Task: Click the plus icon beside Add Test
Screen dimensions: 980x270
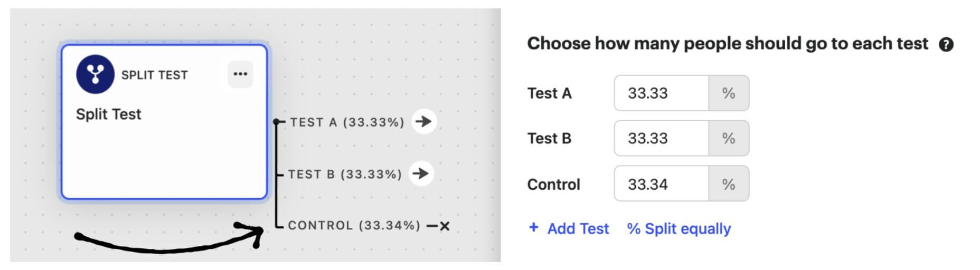Action: [533, 228]
